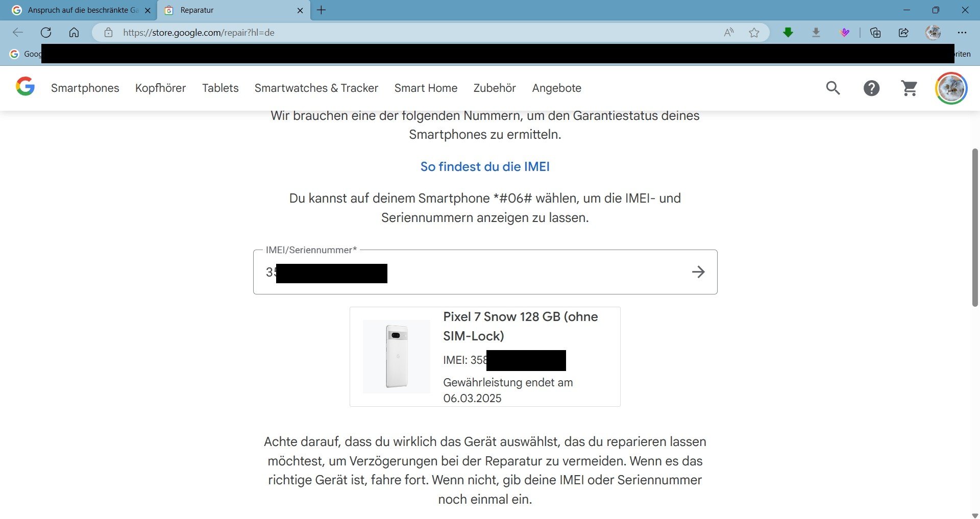Open the Smartphones menu item

85,88
